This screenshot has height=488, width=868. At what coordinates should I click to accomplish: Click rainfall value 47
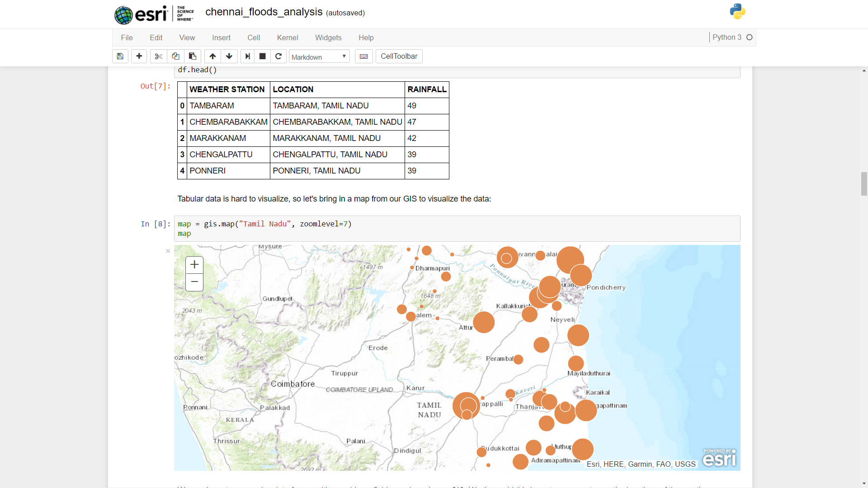(x=427, y=122)
